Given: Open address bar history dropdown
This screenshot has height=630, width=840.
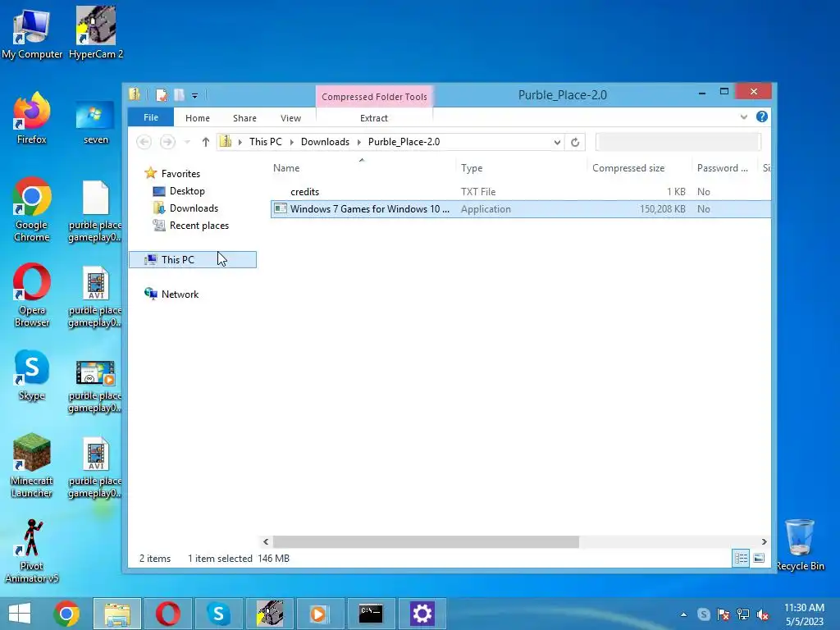Looking at the screenshot, I should 557,142.
